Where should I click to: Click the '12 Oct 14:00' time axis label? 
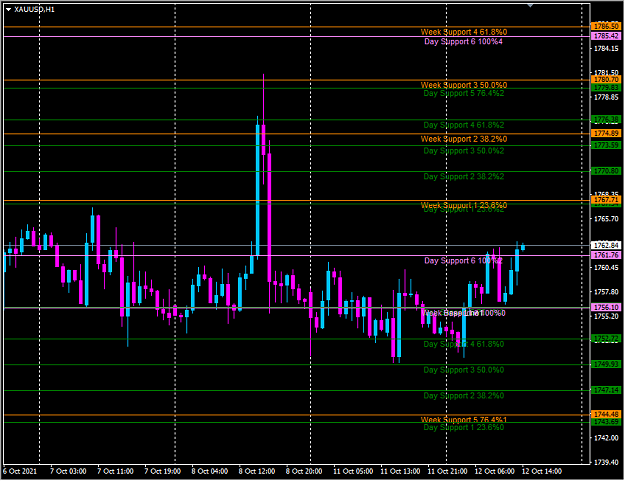pos(542,471)
